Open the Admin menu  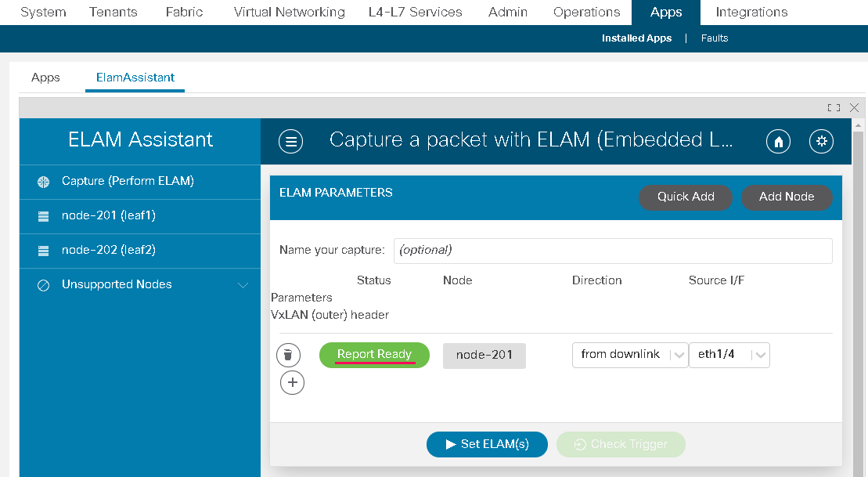pyautogui.click(x=508, y=13)
